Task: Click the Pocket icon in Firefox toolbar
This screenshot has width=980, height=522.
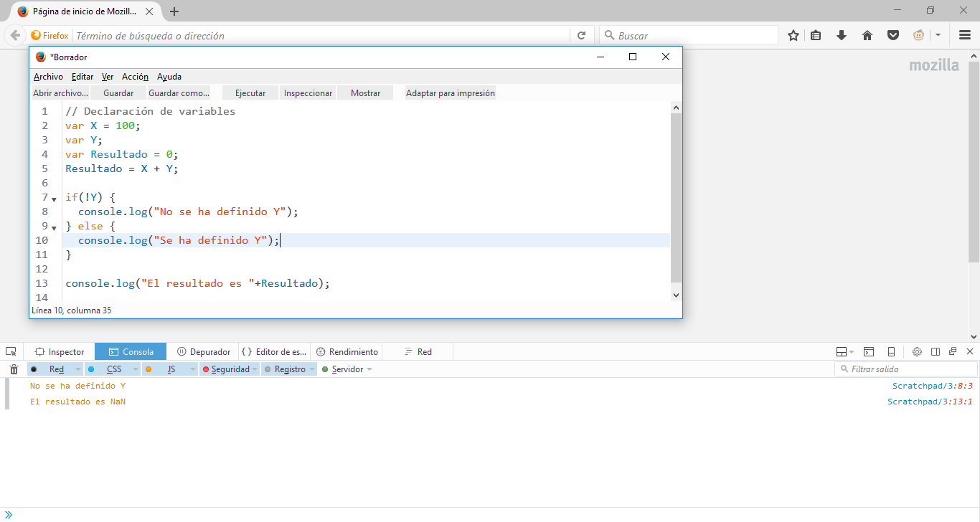Action: (x=892, y=35)
